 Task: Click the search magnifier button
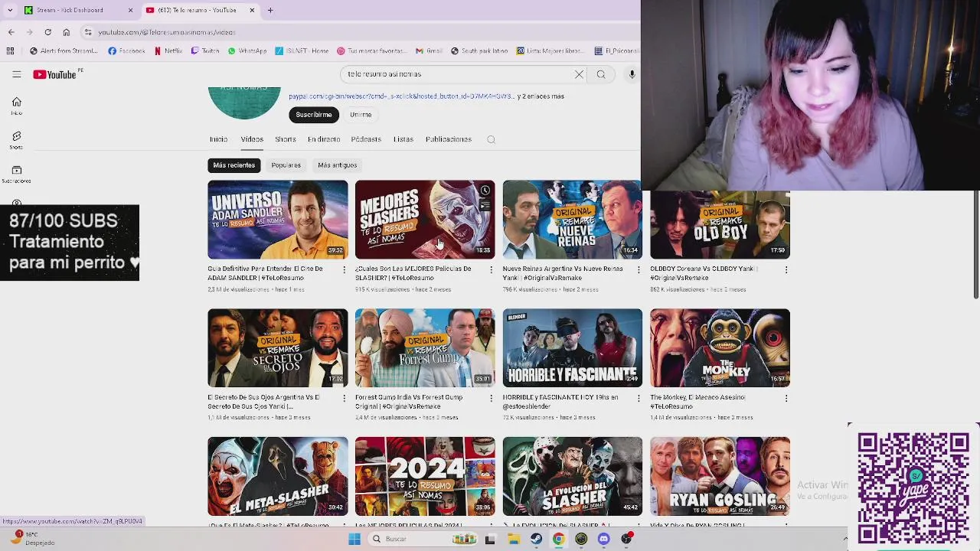[601, 74]
